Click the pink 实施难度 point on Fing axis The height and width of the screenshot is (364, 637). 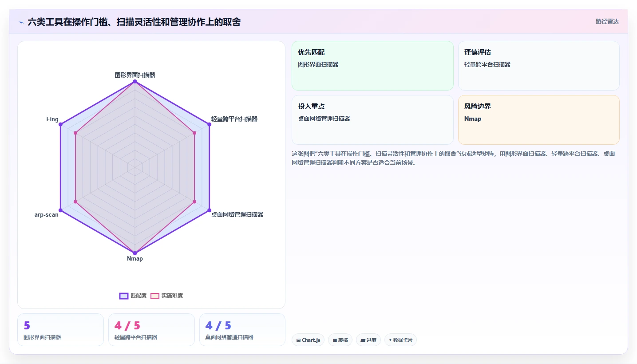pyautogui.click(x=75, y=133)
